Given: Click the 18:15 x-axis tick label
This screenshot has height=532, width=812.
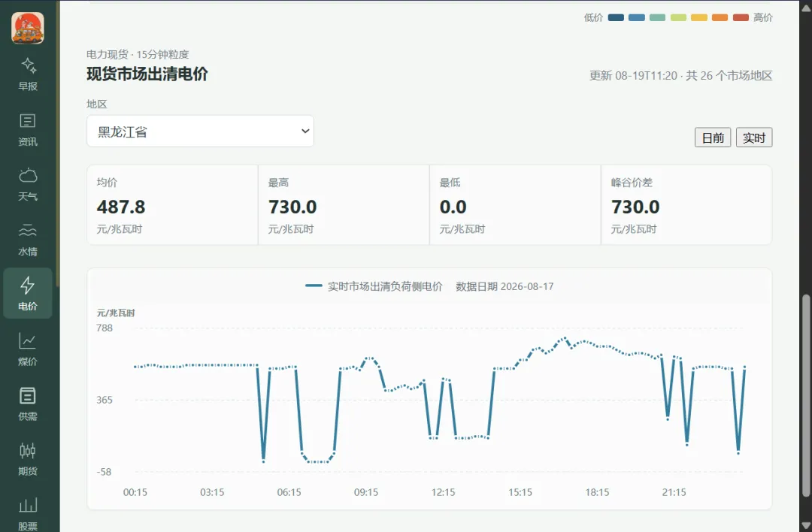Looking at the screenshot, I should (597, 492).
